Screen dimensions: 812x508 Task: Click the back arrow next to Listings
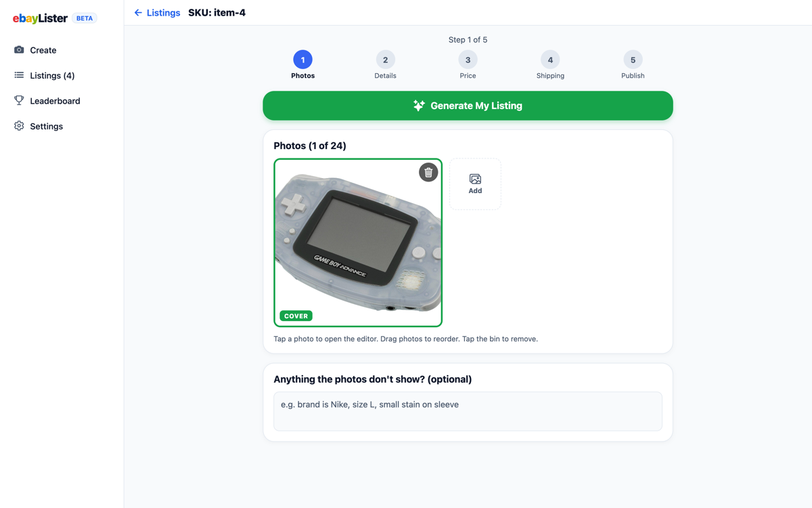(138, 13)
